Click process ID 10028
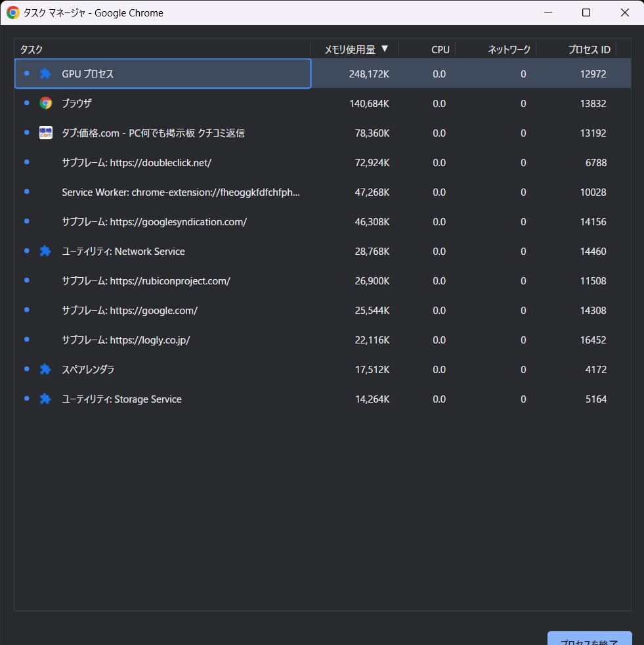This screenshot has width=644, height=645. click(593, 192)
